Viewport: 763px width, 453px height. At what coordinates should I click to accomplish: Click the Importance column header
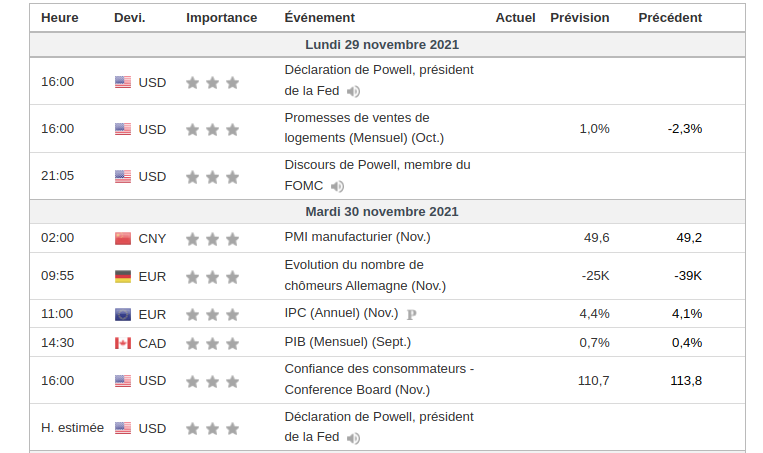221,18
